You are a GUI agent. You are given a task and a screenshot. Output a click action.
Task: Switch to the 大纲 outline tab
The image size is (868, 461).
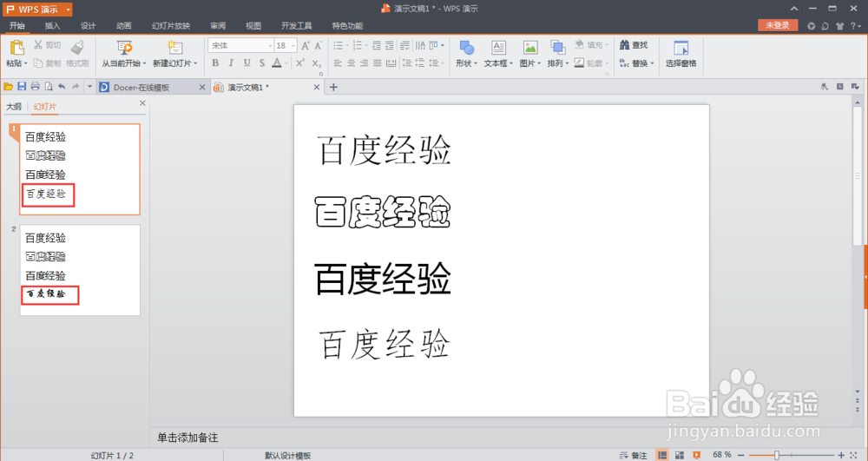(14, 106)
